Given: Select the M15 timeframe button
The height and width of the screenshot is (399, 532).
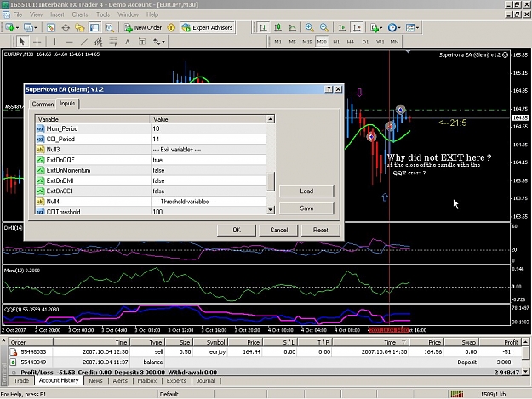Looking at the screenshot, I should click(307, 42).
